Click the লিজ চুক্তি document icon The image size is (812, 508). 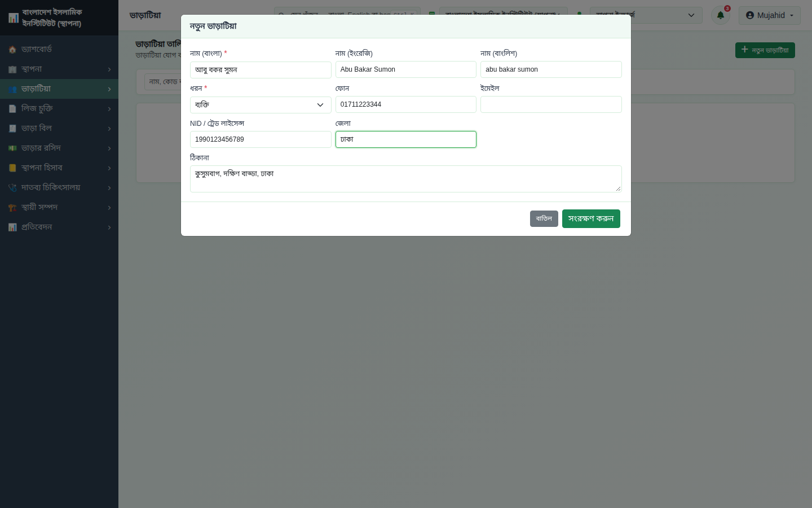click(12, 109)
